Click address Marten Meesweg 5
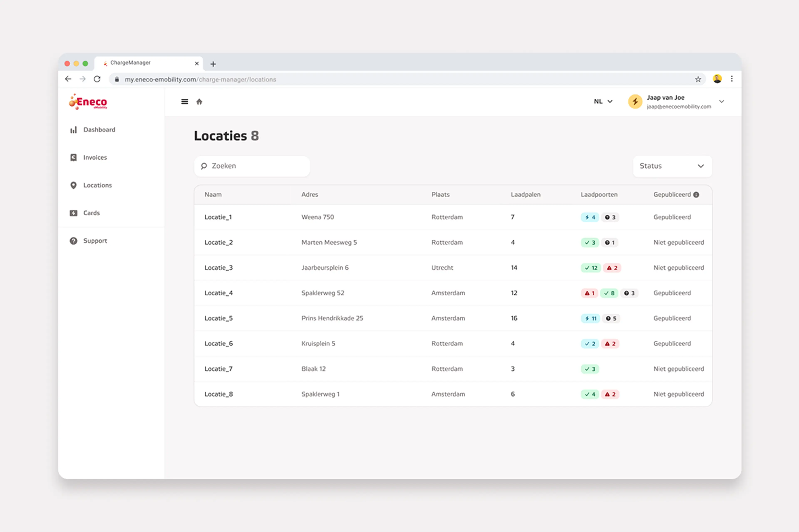The image size is (799, 532). tap(329, 243)
